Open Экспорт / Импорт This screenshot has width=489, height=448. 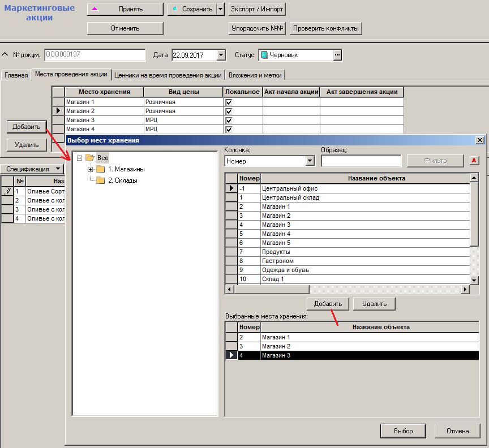tap(256, 9)
